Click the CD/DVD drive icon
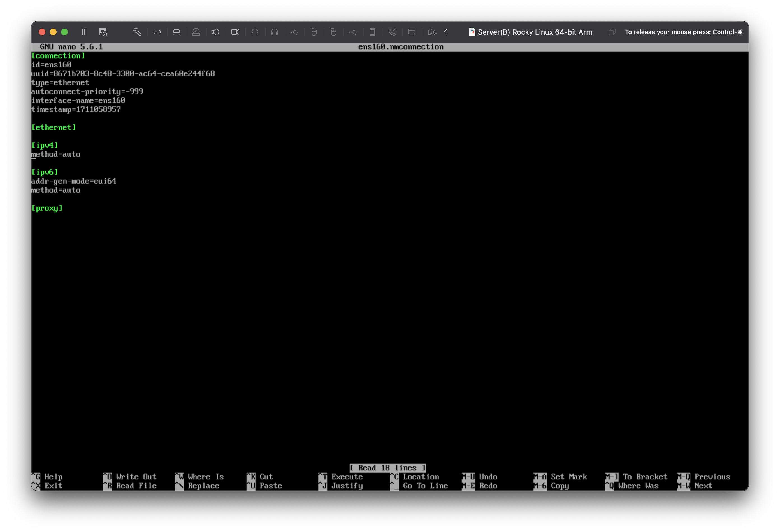 click(196, 32)
